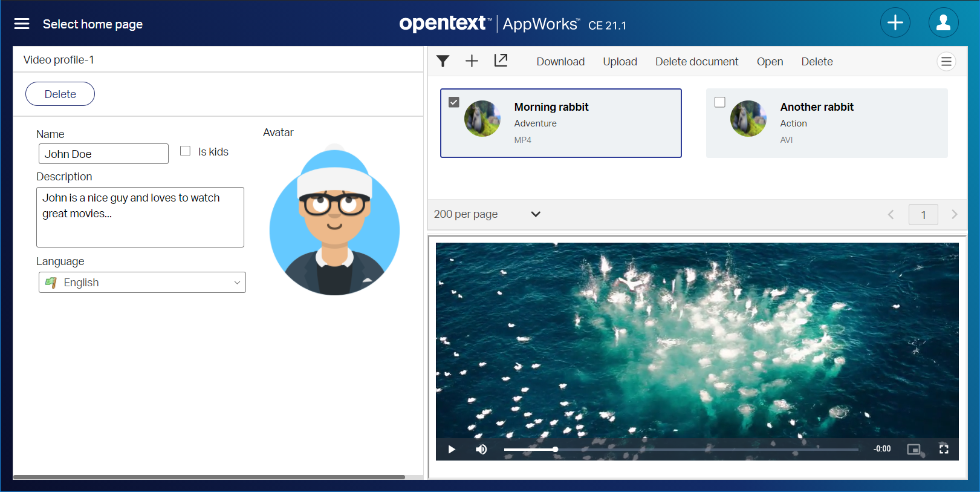This screenshot has height=492, width=980.
Task: Click Upload in the toolbar
Action: 620,62
